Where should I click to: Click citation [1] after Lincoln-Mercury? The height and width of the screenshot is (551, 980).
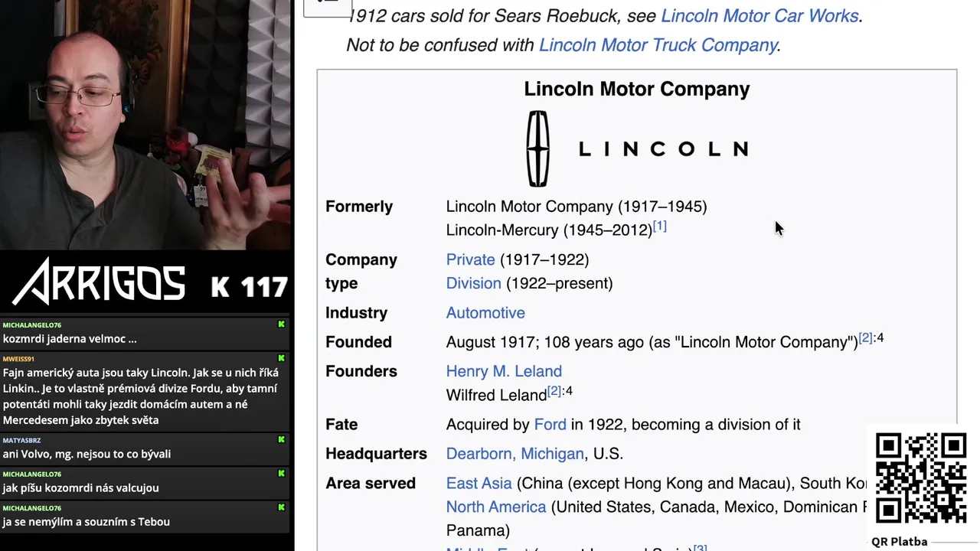[659, 226]
